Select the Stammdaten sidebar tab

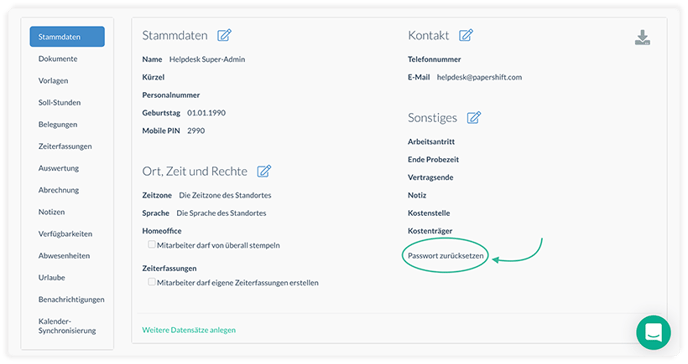pos(67,37)
